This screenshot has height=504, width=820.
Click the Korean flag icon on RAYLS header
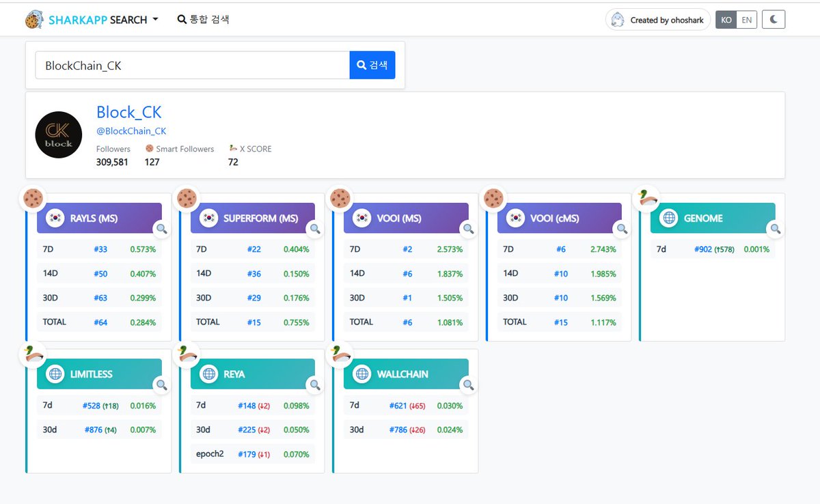(x=55, y=219)
